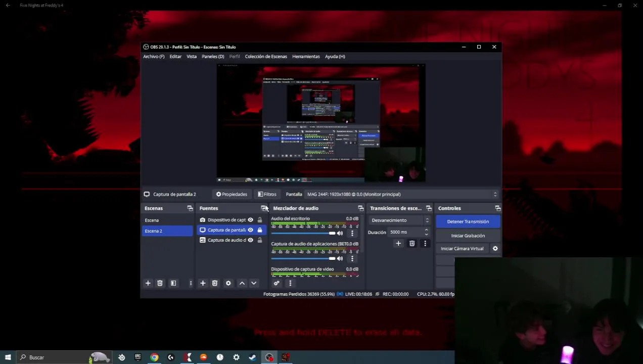Image resolution: width=643 pixels, height=364 pixels.
Task: Select the Captura de audio source row
Action: coord(232,240)
